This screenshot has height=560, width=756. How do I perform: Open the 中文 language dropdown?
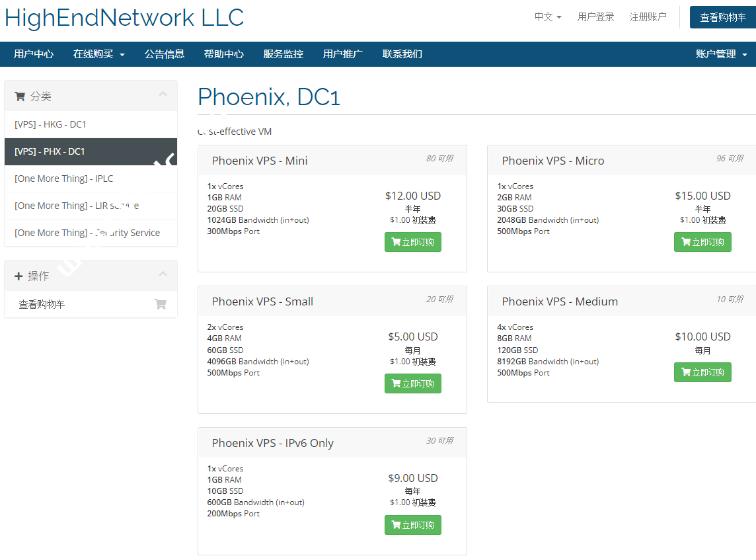(x=548, y=17)
